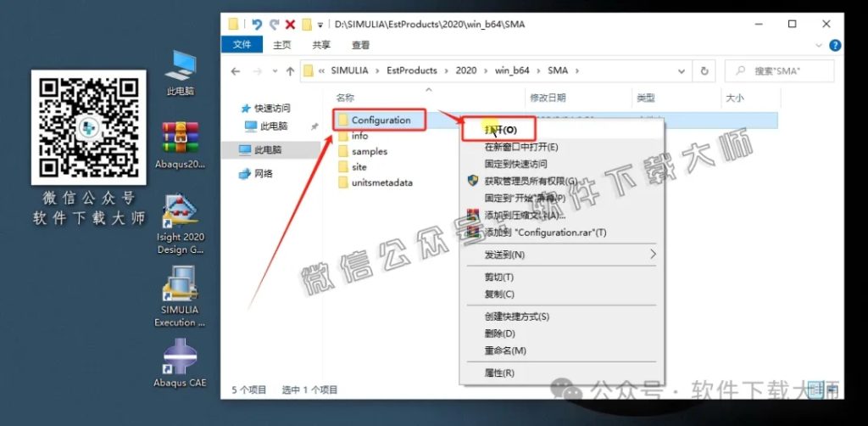Go forward with the right arrow
Screen dimensions: 868x426
pos(257,71)
